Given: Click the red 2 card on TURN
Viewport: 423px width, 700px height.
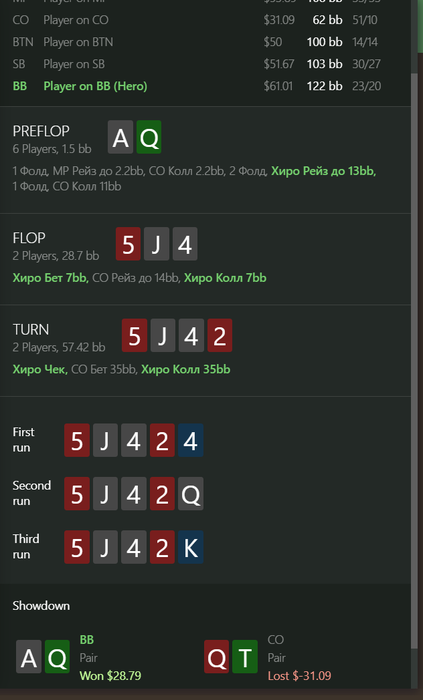Looking at the screenshot, I should (220, 335).
